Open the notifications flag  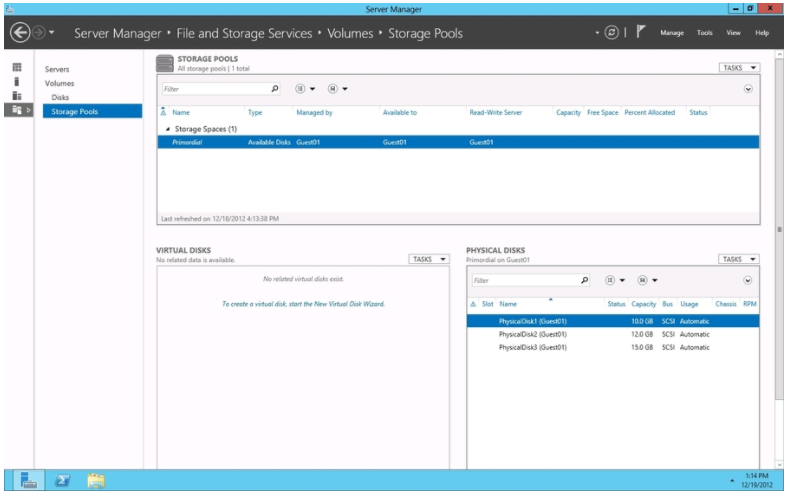click(x=641, y=32)
